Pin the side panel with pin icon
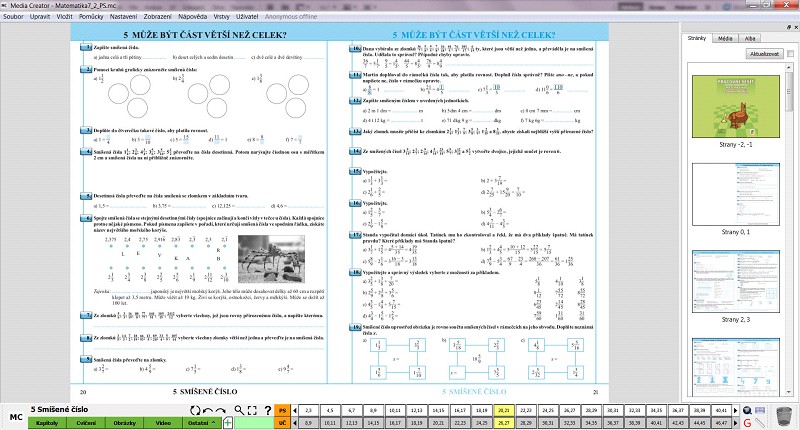 (x=789, y=27)
